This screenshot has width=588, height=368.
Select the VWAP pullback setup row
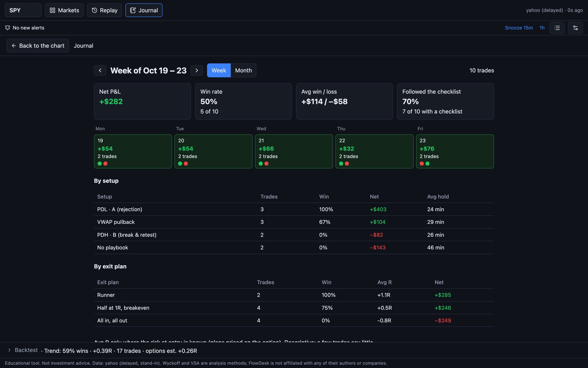click(294, 222)
